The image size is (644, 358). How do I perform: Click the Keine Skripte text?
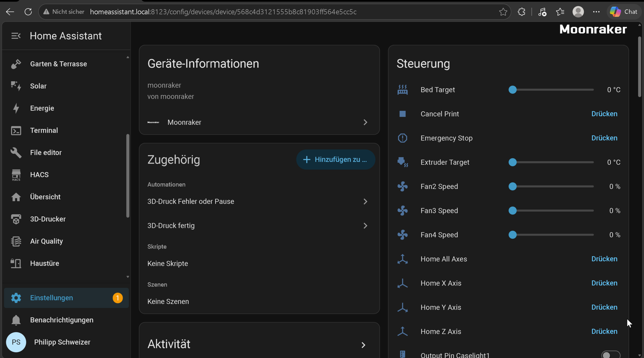[168, 264]
